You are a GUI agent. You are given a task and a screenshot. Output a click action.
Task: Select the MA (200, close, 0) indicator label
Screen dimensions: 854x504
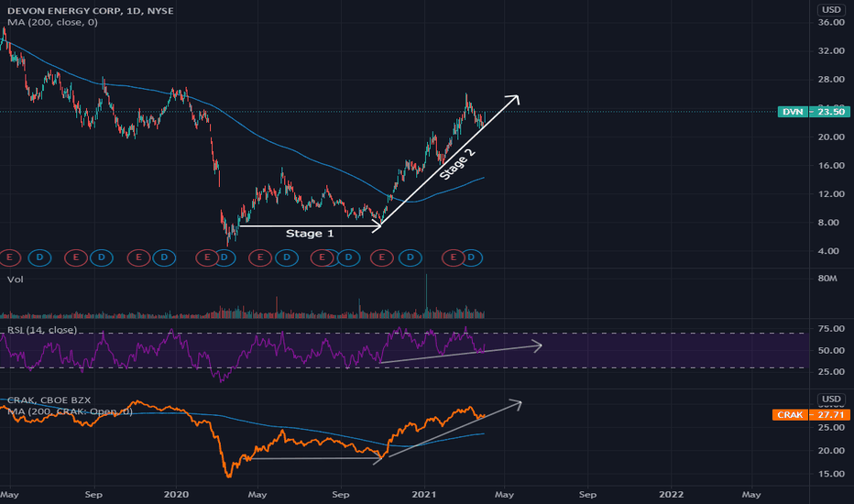tap(52, 22)
